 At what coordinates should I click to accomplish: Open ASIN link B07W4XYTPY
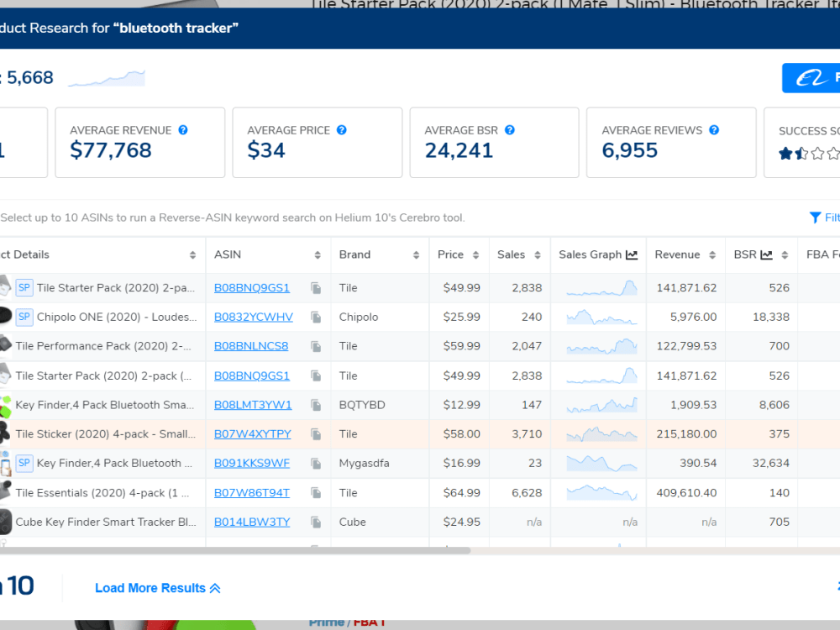click(x=253, y=434)
